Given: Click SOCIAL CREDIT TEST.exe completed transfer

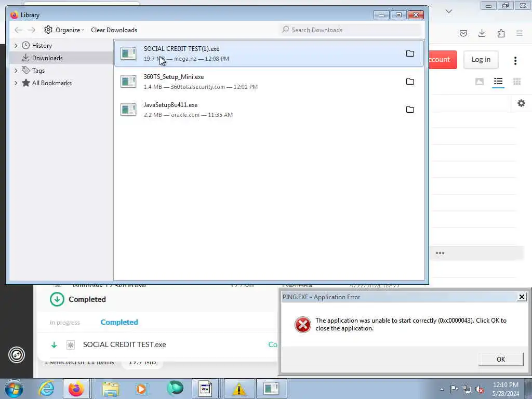Looking at the screenshot, I should pos(125,345).
